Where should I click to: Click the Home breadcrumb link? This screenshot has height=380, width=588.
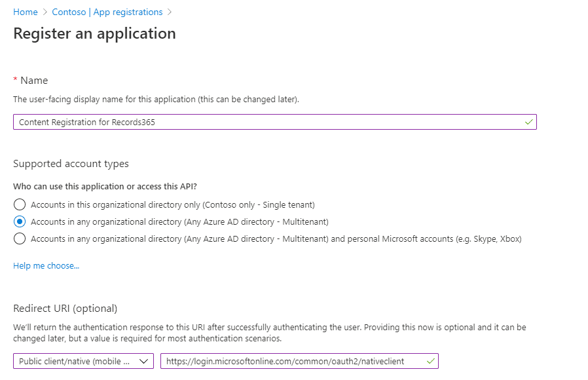pos(25,12)
